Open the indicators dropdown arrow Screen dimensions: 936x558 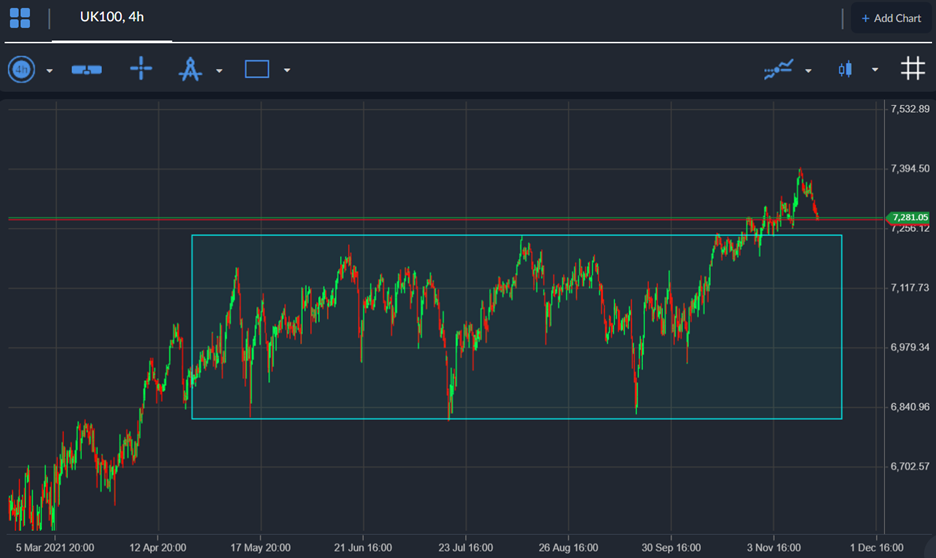pos(808,70)
